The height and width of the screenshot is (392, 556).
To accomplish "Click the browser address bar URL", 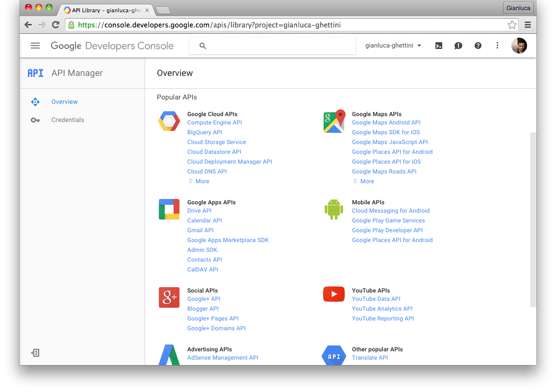I will [x=209, y=25].
